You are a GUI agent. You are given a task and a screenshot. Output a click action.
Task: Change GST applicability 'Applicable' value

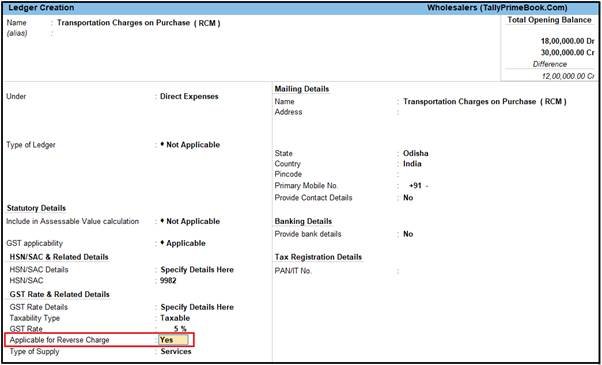[x=183, y=243]
